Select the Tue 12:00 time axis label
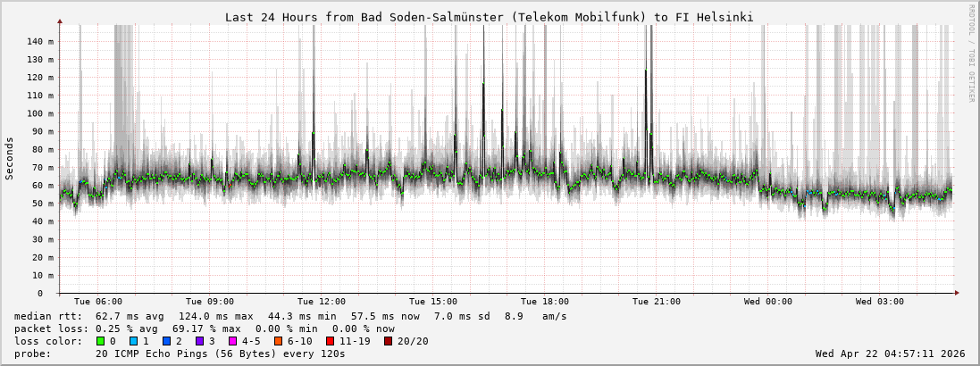The image size is (980, 366). [321, 302]
